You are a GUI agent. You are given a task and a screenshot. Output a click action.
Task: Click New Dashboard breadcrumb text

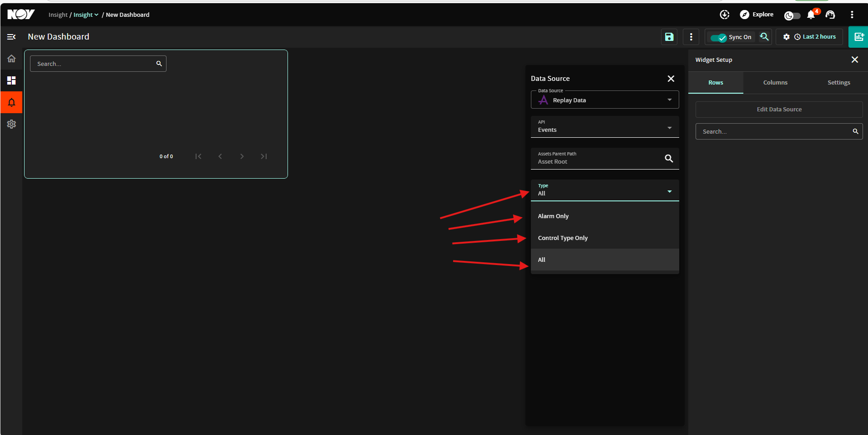(x=127, y=15)
